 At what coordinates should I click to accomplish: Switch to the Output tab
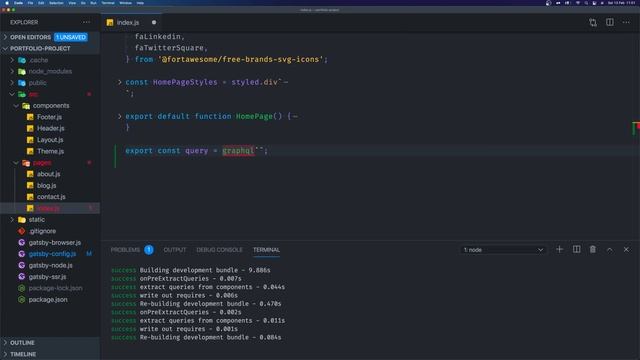click(x=175, y=249)
